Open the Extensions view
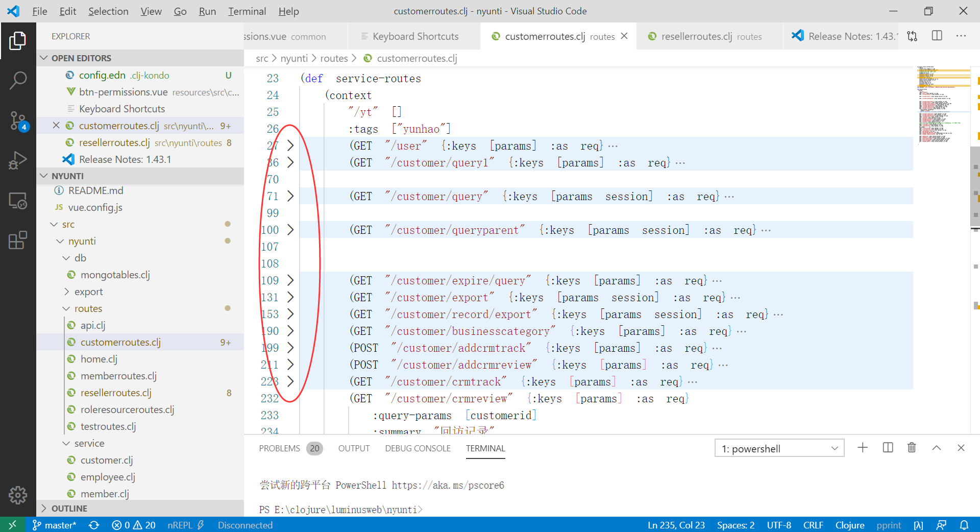Screen dimensions: 980x532 click(18, 240)
